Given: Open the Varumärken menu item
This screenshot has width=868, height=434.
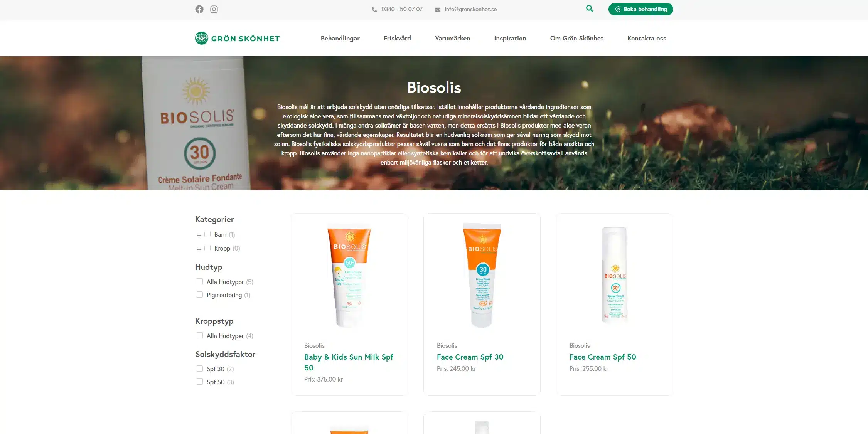Looking at the screenshot, I should (x=452, y=38).
